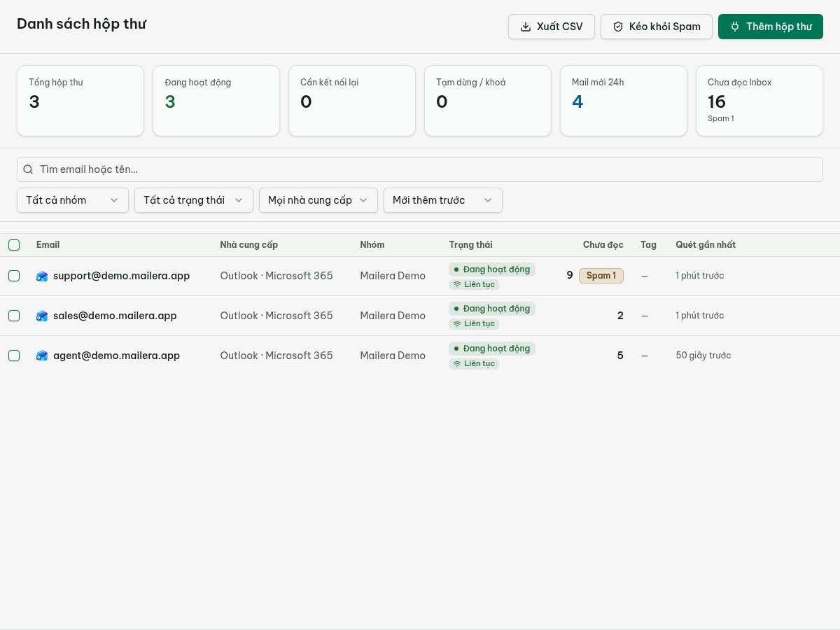Open the Tất cả trạng thái dropdown
The width and height of the screenshot is (840, 630).
[194, 200]
